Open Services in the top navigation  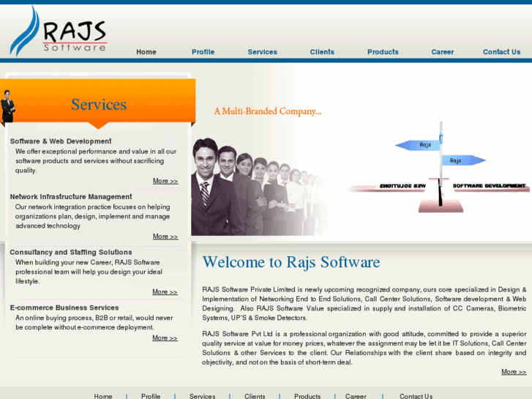tap(262, 52)
